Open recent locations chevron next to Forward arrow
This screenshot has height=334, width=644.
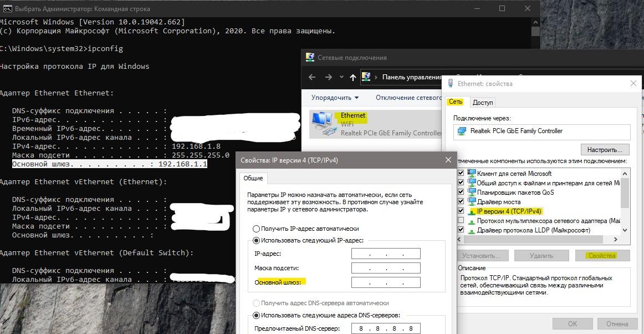click(341, 77)
